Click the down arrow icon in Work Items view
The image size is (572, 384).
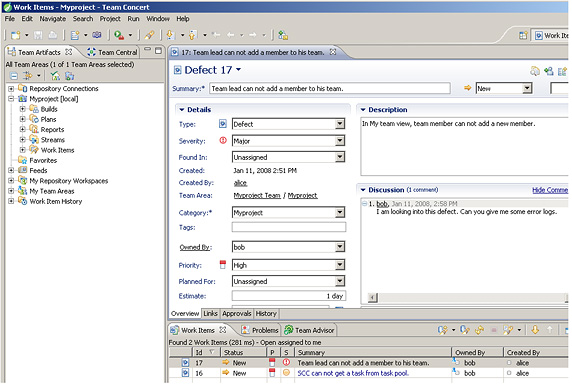point(535,330)
